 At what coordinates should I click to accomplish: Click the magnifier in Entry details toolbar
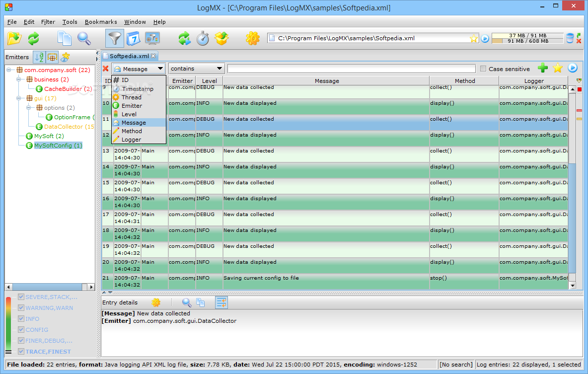pyautogui.click(x=187, y=302)
